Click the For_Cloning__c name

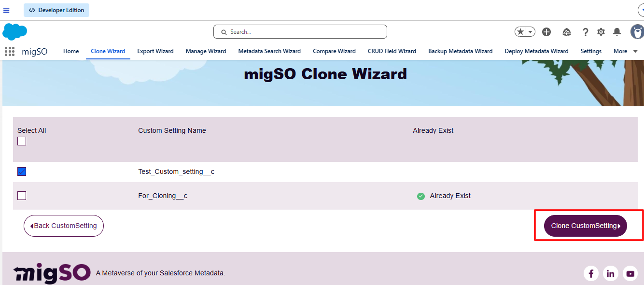[163, 196]
